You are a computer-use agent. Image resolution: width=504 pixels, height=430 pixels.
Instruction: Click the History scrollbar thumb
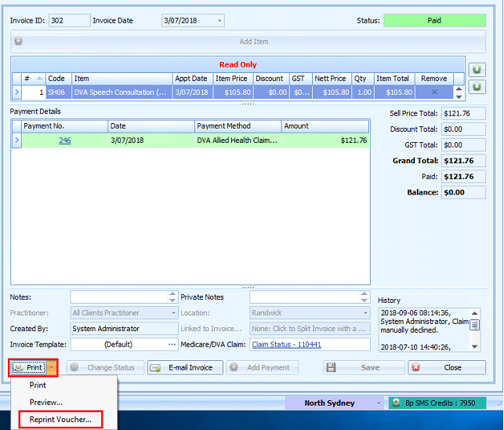pyautogui.click(x=475, y=325)
